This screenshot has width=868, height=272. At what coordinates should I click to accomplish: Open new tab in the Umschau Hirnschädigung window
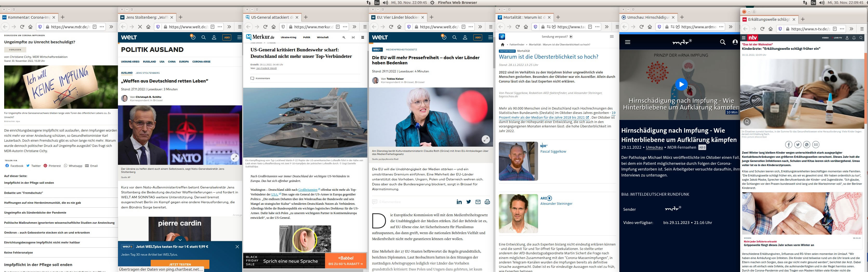click(x=682, y=17)
